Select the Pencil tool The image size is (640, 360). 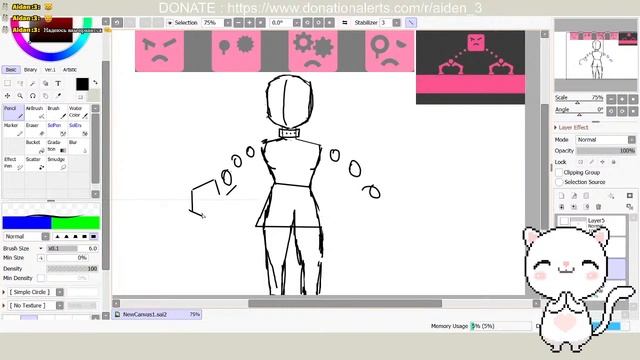click(x=13, y=112)
